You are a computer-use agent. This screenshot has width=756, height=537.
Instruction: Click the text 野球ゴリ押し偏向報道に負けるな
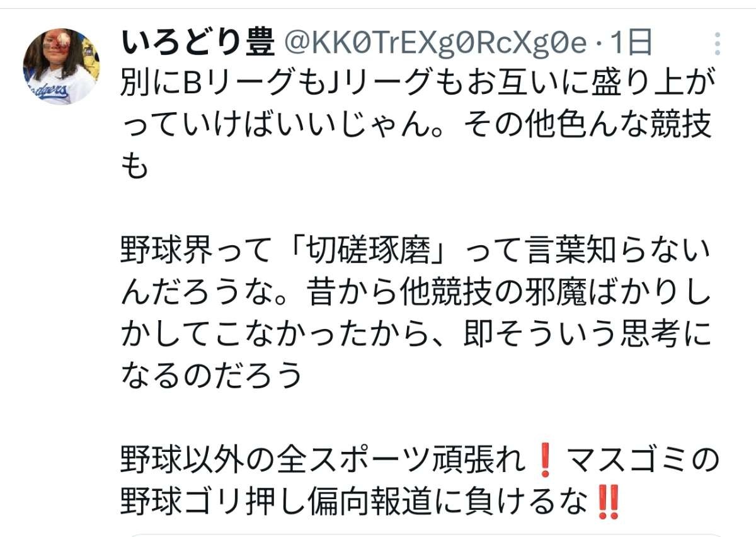[x=356, y=503]
